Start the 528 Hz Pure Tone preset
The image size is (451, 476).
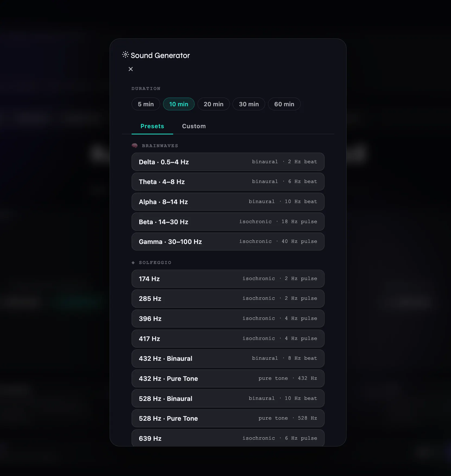[x=228, y=418]
